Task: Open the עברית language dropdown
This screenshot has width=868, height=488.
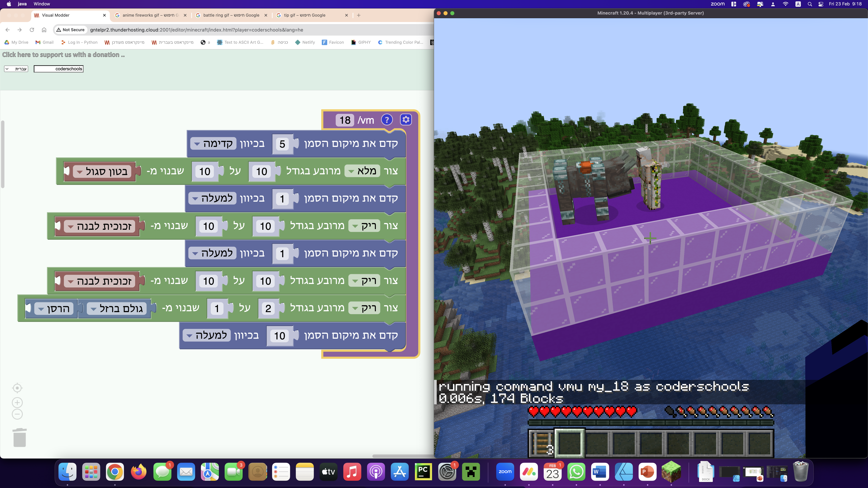Action: point(16,69)
